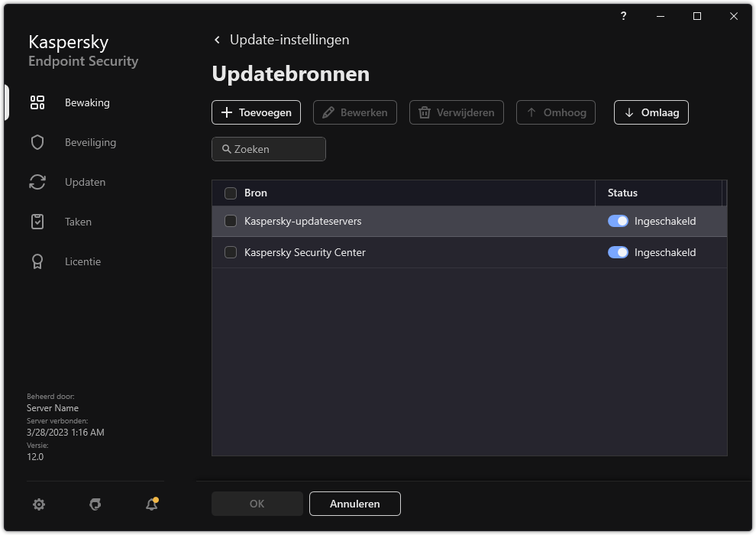
Task: View notifications via the bell icon
Action: pos(150,505)
